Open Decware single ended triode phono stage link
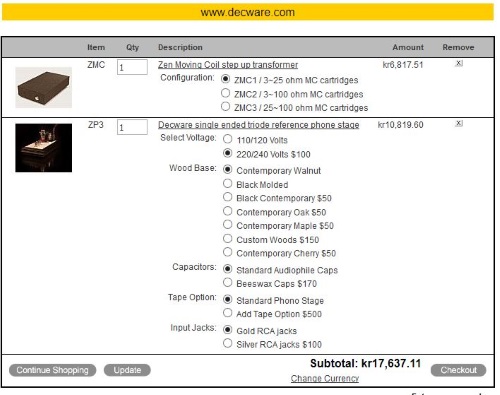The image size is (500, 395). click(259, 125)
